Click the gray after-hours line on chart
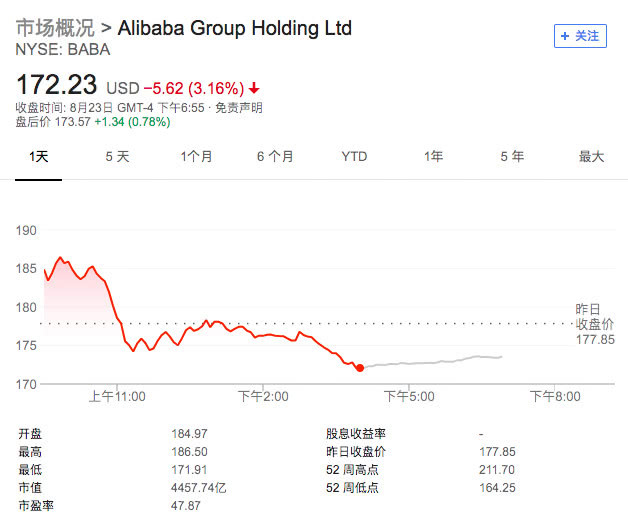This screenshot has height=518, width=628. click(x=440, y=361)
